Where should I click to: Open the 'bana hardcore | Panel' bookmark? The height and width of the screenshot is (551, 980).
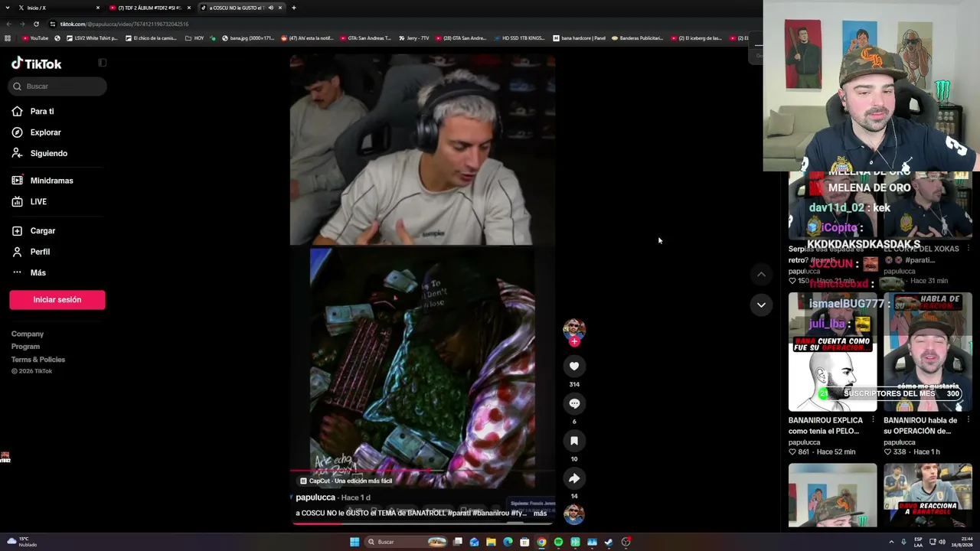[x=579, y=38]
